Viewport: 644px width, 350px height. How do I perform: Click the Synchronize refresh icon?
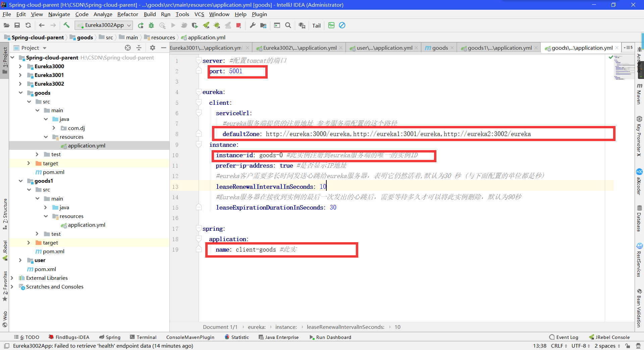[28, 25]
